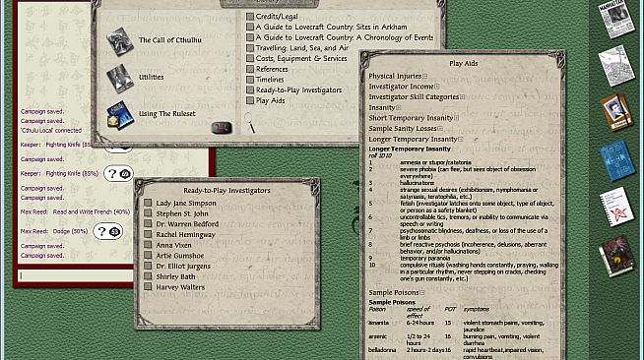Click the 'amnesia or stupor/catatonia' table row

pyautogui.click(x=463, y=162)
